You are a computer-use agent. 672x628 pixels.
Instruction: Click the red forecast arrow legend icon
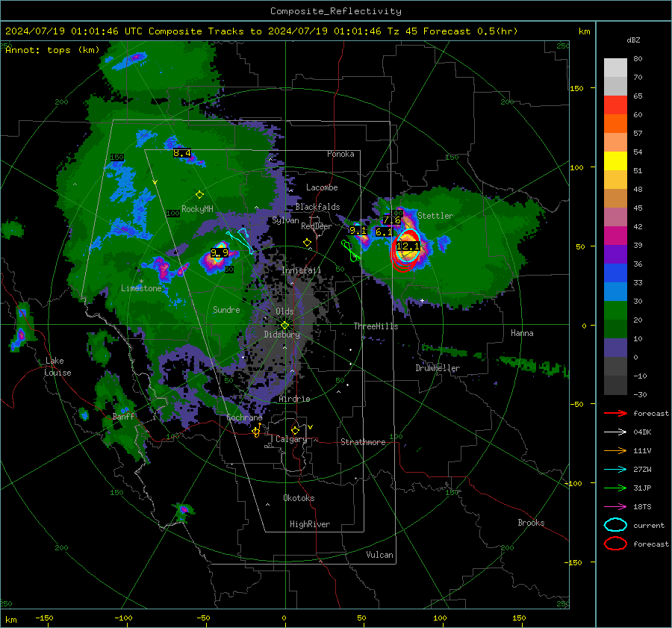pyautogui.click(x=615, y=413)
